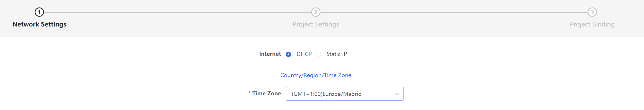
Task: Click dotted divider left of Country/Region heading
Action: tap(248, 75)
